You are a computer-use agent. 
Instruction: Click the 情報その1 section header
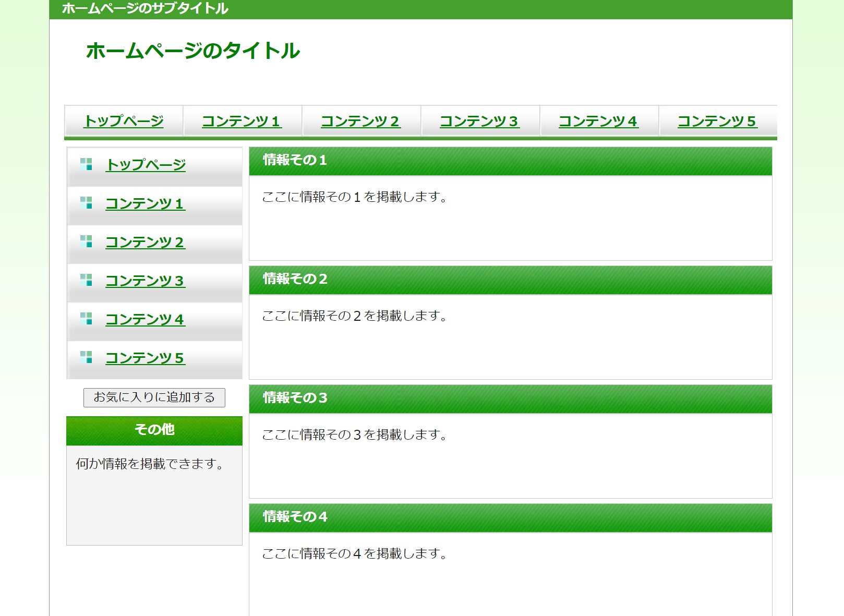coord(295,160)
